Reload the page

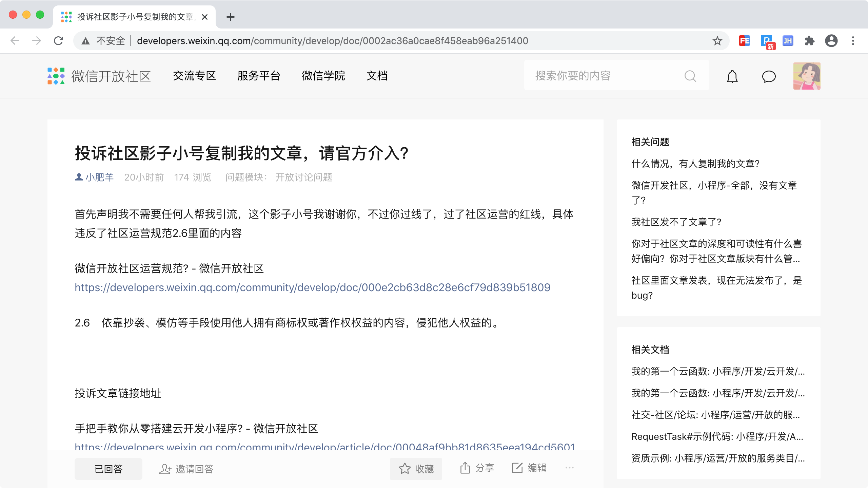(x=59, y=41)
